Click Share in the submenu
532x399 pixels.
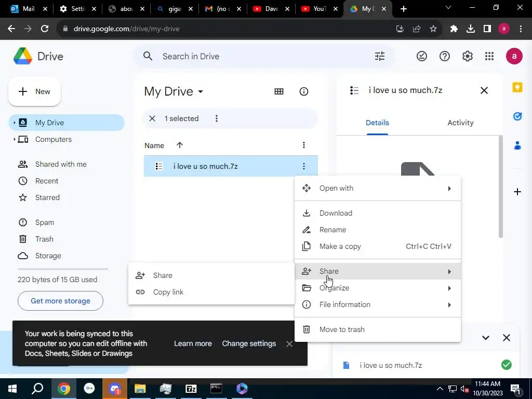[211, 275]
